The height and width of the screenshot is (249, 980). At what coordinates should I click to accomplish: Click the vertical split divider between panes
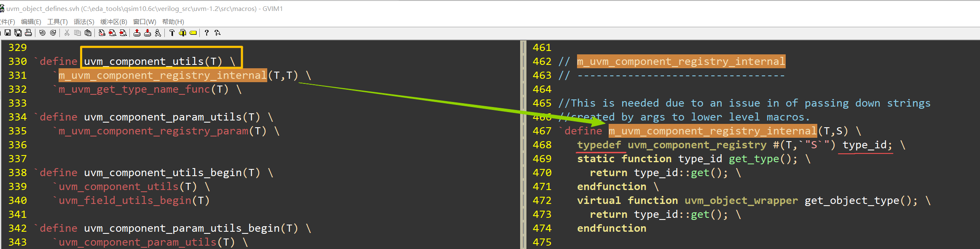[x=524, y=145]
